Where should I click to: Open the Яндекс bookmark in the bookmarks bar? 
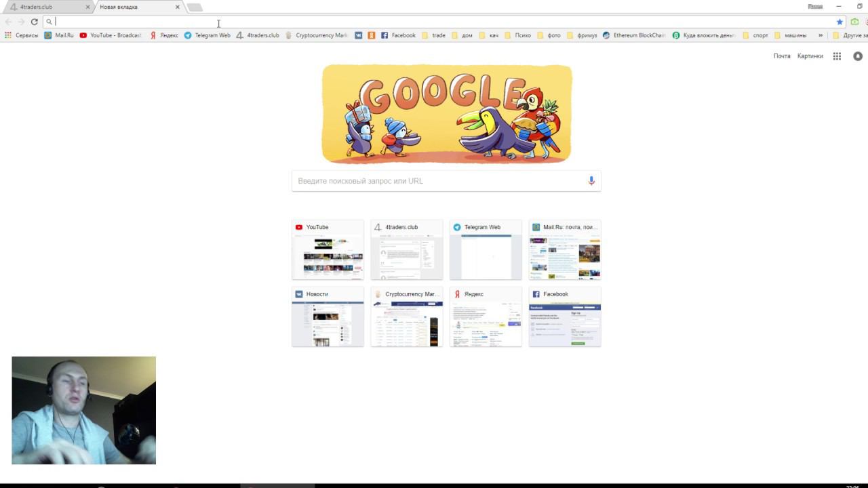coord(164,35)
